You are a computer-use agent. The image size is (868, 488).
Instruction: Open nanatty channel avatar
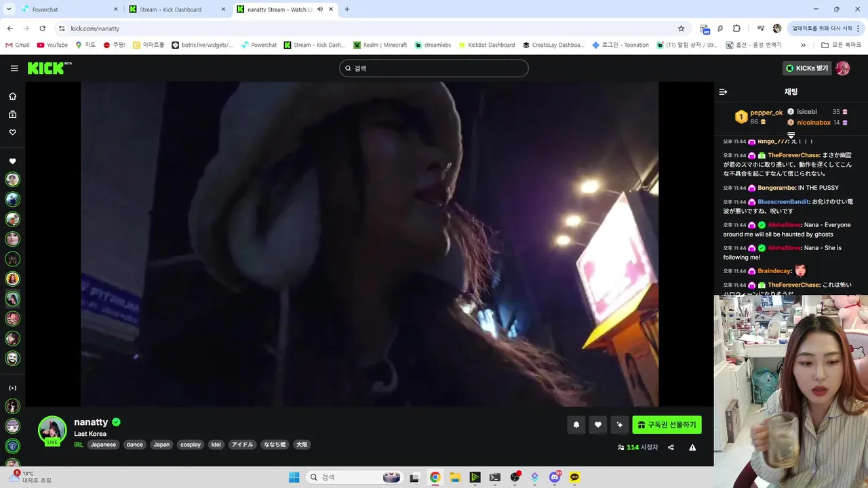tap(52, 430)
